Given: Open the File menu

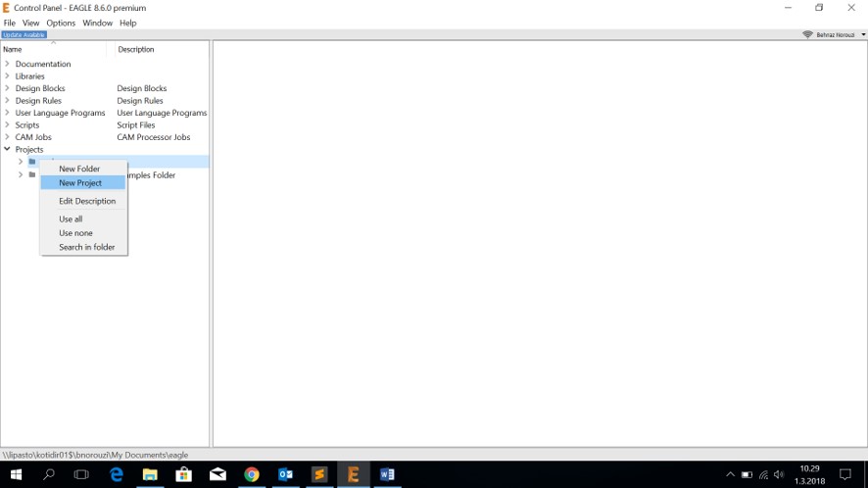Looking at the screenshot, I should (10, 23).
